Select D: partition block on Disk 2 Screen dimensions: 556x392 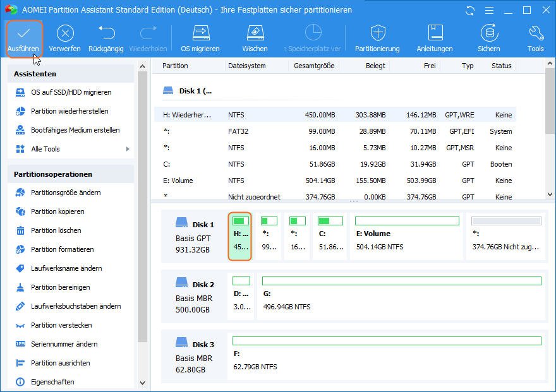241,296
